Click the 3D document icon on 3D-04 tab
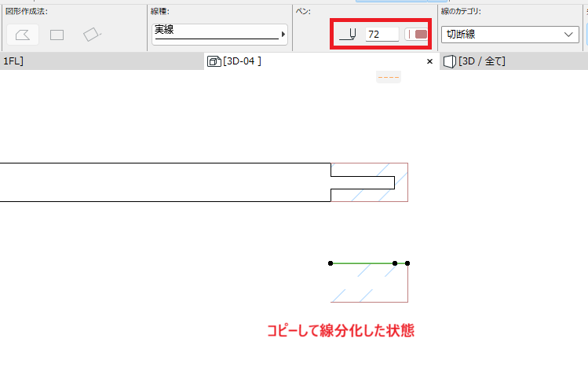Image resolution: width=588 pixels, height=371 pixels. pos(214,61)
